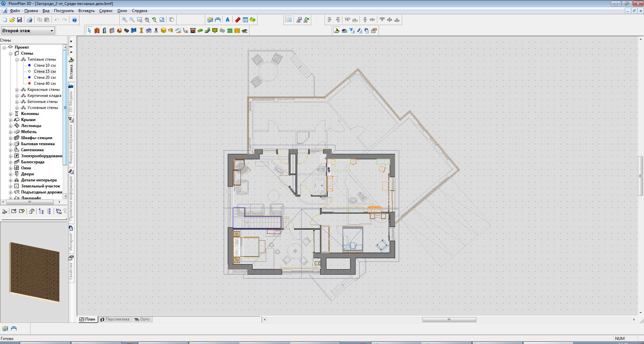Activate the pan hand tool
This screenshot has width=644, height=344.
coord(171,20)
